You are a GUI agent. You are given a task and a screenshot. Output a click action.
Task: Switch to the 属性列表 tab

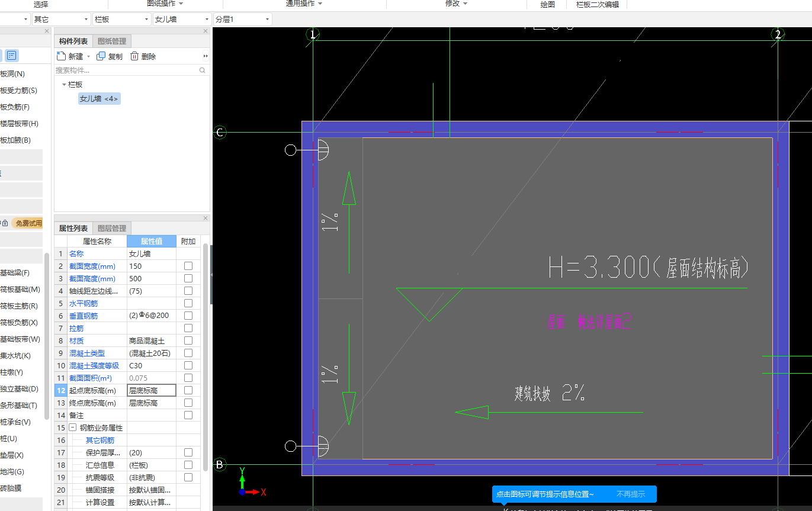pyautogui.click(x=73, y=228)
